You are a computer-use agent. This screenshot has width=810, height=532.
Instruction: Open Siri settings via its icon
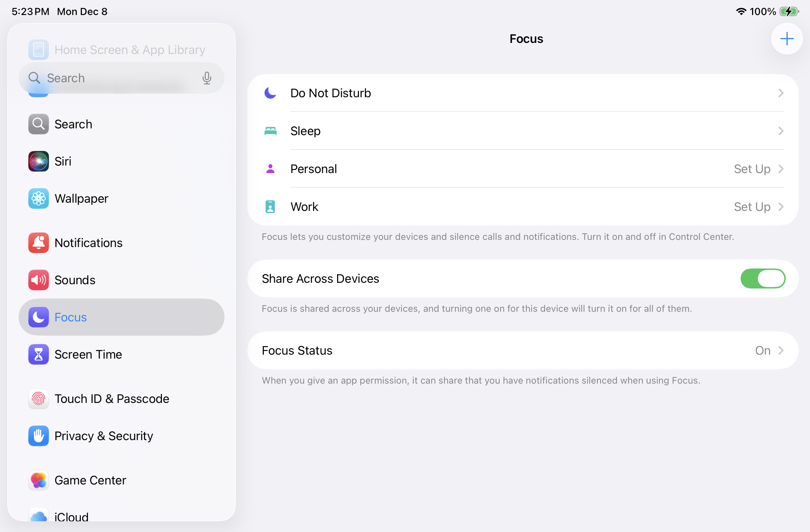[x=39, y=161]
